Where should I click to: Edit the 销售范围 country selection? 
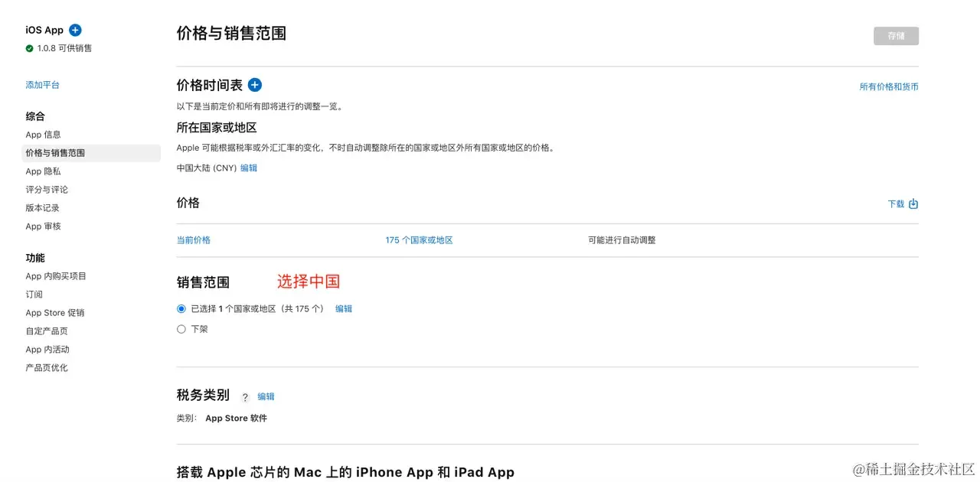(344, 309)
